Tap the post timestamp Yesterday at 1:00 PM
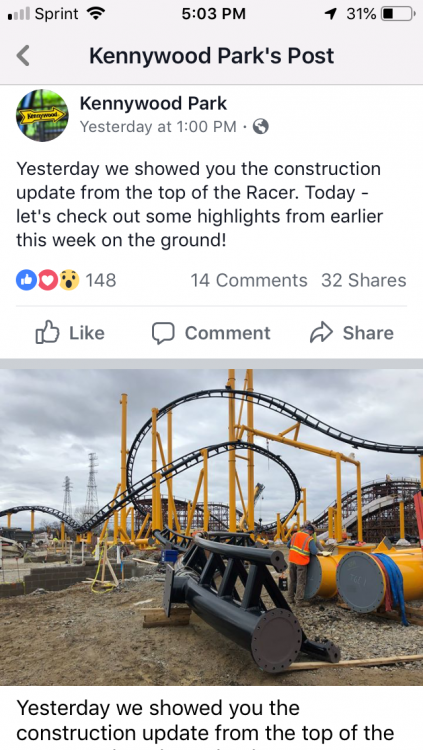 coord(158,127)
